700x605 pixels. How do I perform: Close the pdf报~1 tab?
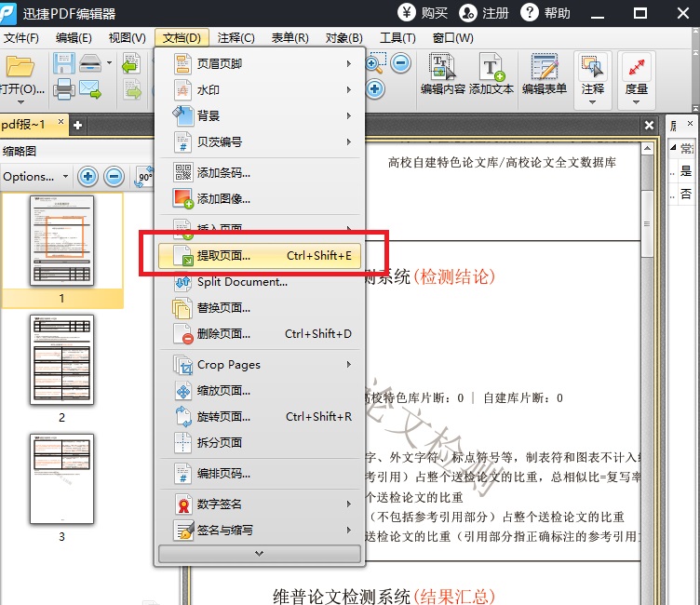pos(61,121)
